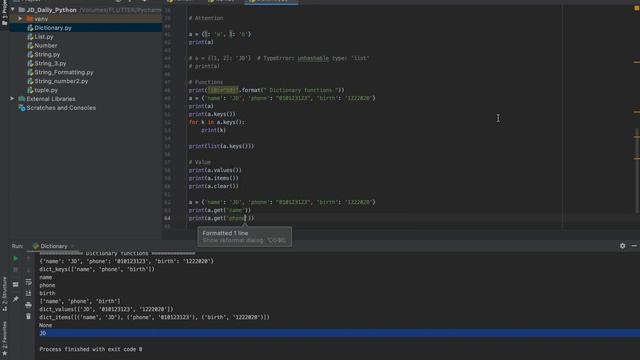Open tuple.py in project tree
The width and height of the screenshot is (640, 360).
(x=46, y=90)
